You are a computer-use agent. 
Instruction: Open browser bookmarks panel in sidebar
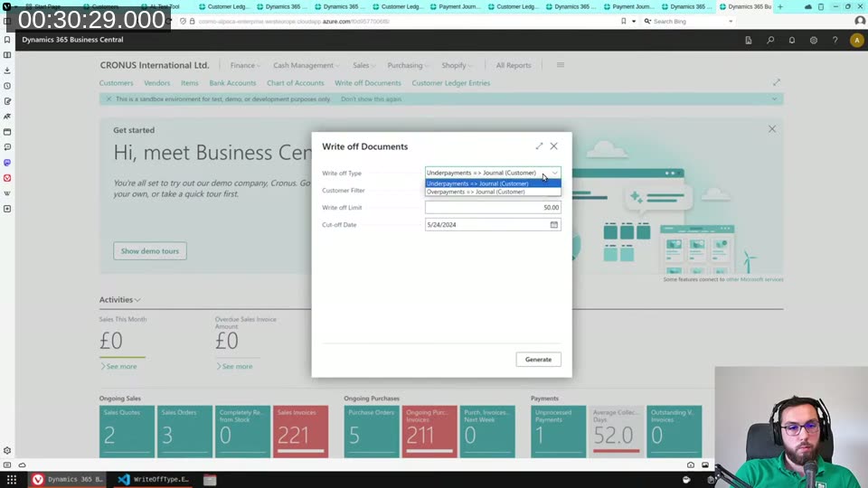point(7,40)
